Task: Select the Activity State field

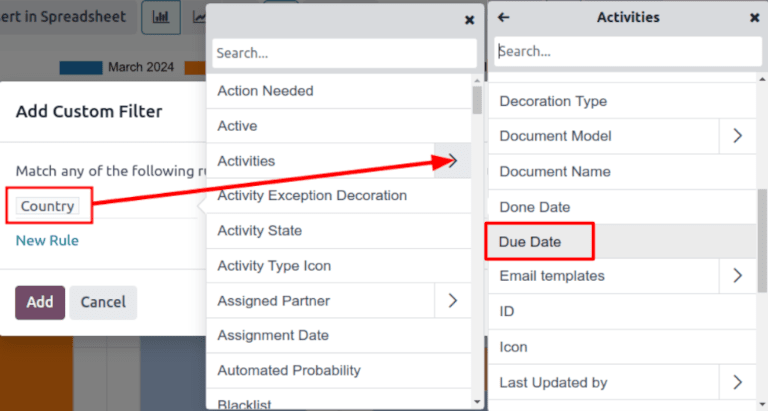Action: 260,230
